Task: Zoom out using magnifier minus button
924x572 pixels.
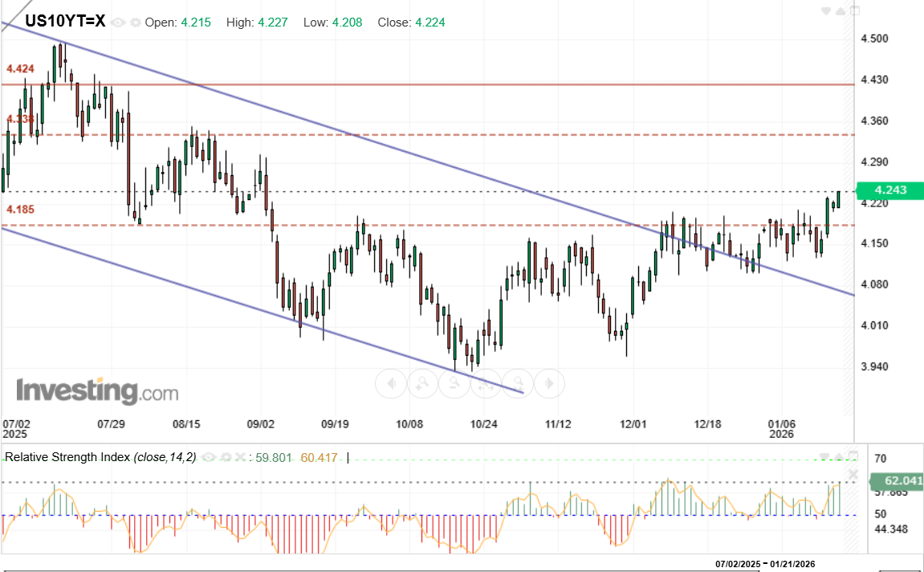Action: (x=454, y=383)
